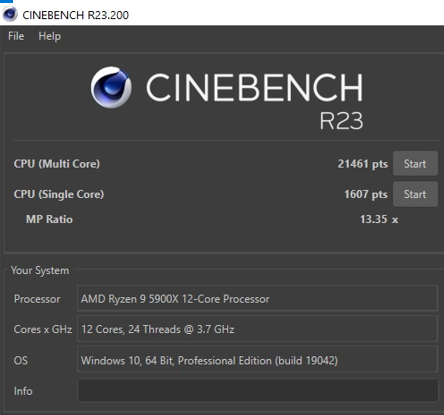Click the 1607 pts single core score

[x=366, y=194]
